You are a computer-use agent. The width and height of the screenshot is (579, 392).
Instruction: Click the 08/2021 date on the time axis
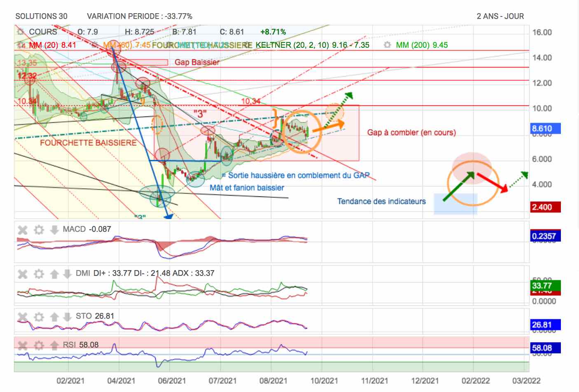[x=273, y=381]
